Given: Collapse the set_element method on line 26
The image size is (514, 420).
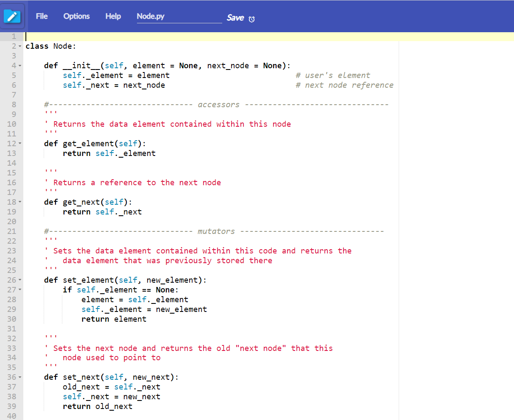Looking at the screenshot, I should click(x=20, y=280).
